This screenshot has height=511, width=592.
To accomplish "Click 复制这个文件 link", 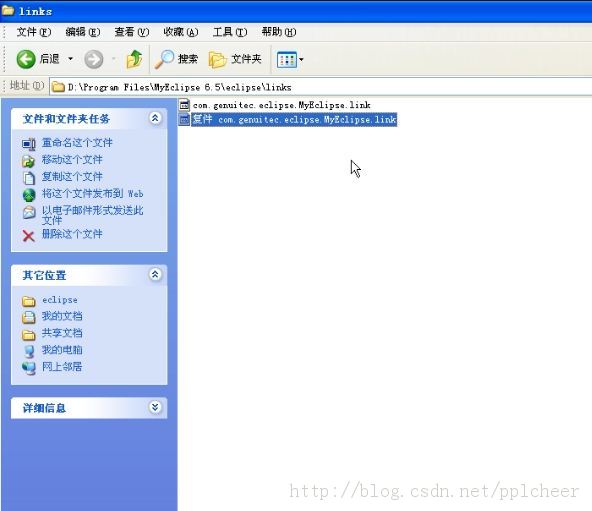I will click(x=72, y=177).
